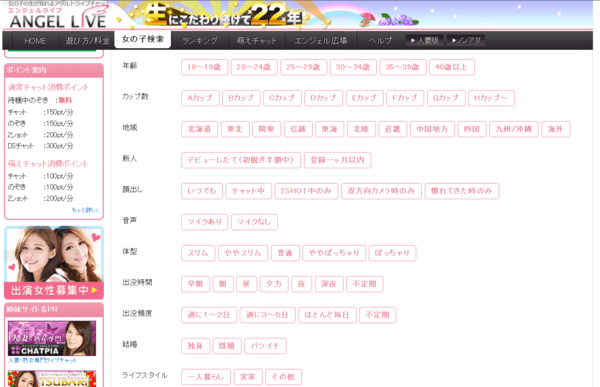The height and width of the screenshot is (387, 600).
Task: Open the ヘルプ menu item
Action: (380, 41)
